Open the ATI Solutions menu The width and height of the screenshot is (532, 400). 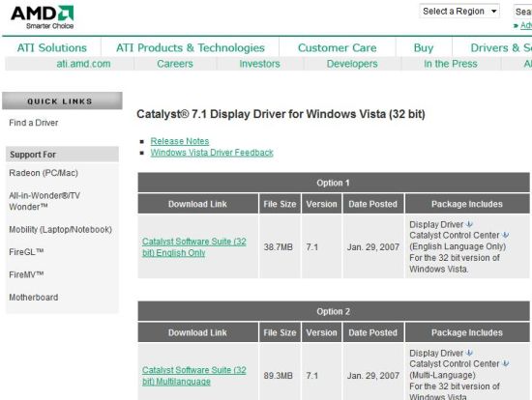52,47
